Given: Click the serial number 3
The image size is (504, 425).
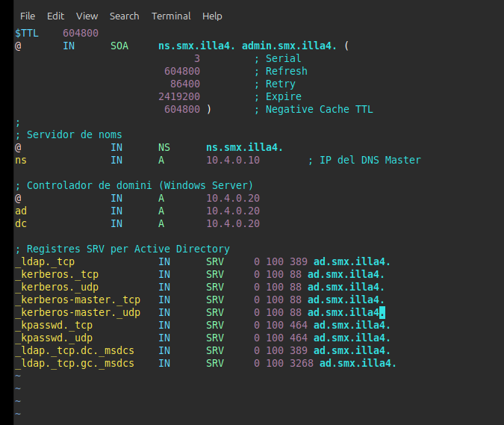Looking at the screenshot, I should point(197,59).
